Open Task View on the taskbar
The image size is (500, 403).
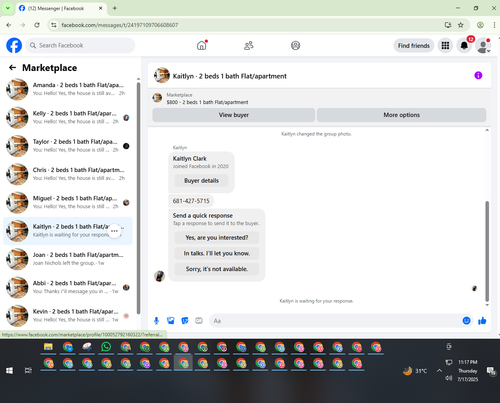[x=28, y=370]
